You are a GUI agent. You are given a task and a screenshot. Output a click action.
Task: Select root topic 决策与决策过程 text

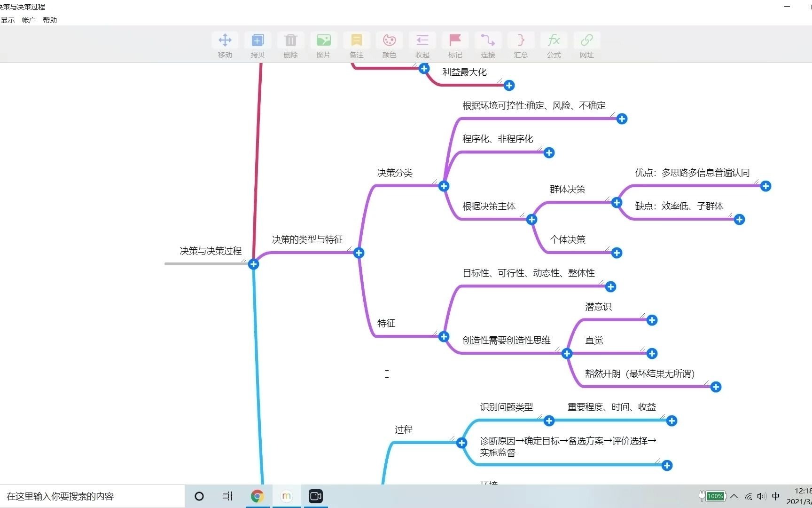pos(211,251)
